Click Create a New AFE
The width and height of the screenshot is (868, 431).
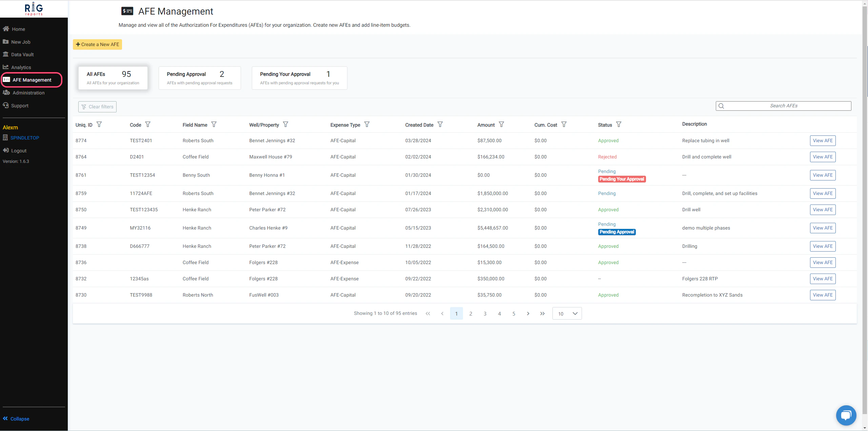pos(97,44)
